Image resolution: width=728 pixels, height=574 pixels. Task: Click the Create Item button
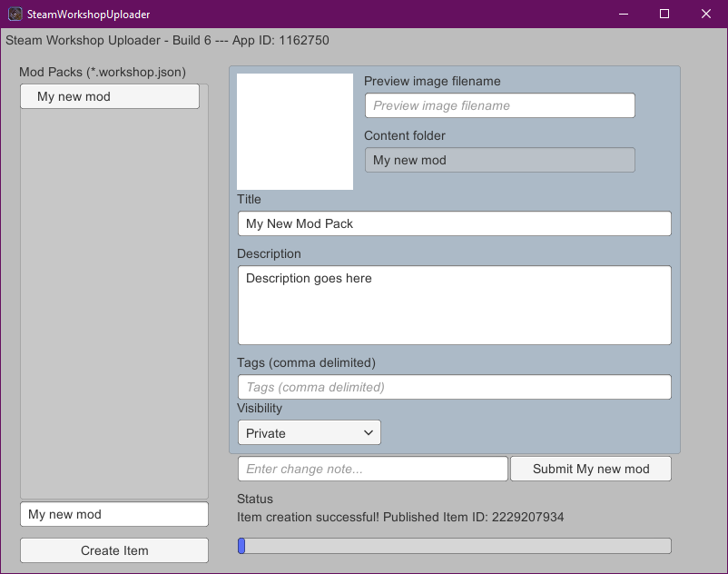coord(114,550)
